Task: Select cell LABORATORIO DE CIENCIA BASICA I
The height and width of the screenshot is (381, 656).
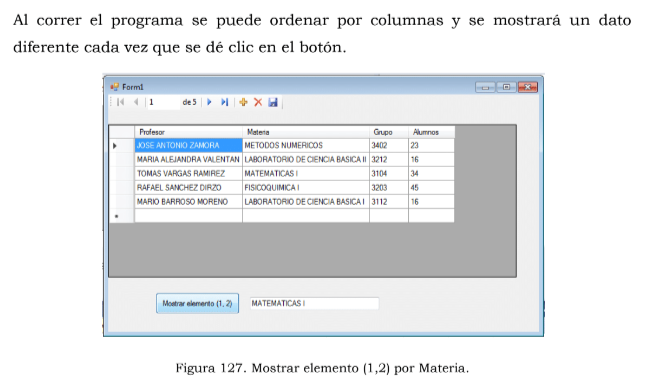Action: click(306, 202)
